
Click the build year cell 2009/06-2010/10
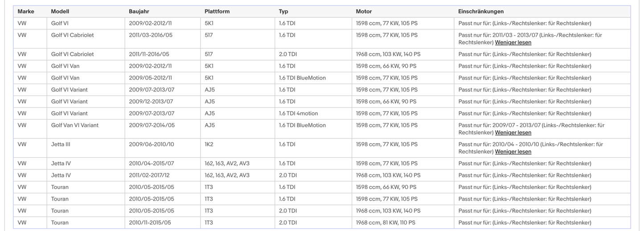point(151,144)
